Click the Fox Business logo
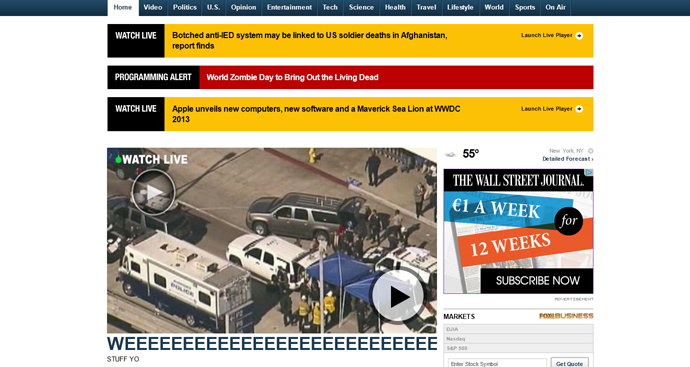 566,316
